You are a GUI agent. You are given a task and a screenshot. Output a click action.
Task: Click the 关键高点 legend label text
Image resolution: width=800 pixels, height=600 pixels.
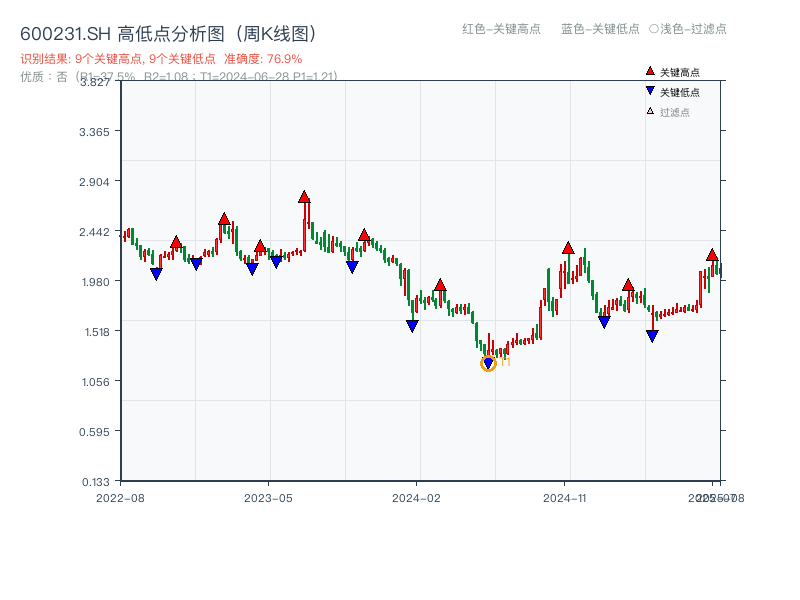tap(680, 73)
